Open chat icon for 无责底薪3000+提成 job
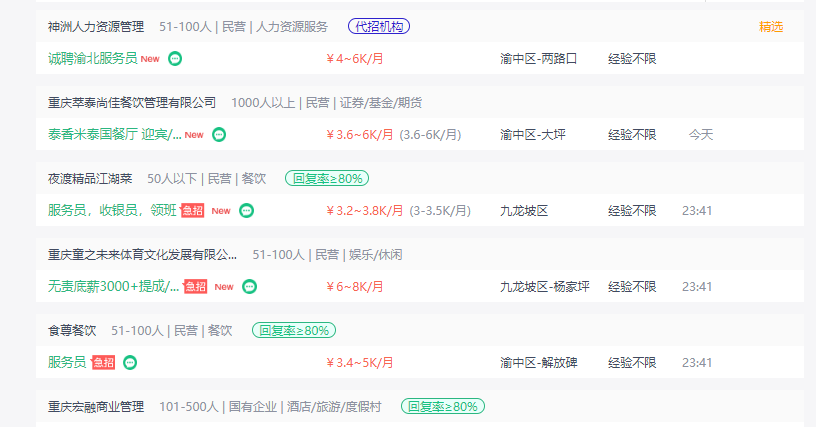 pos(250,287)
